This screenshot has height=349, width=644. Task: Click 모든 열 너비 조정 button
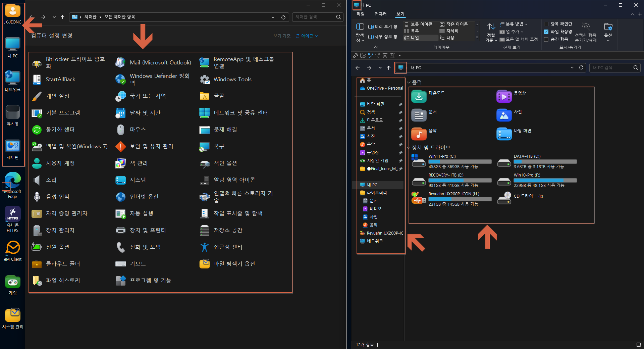pyautogui.click(x=519, y=39)
